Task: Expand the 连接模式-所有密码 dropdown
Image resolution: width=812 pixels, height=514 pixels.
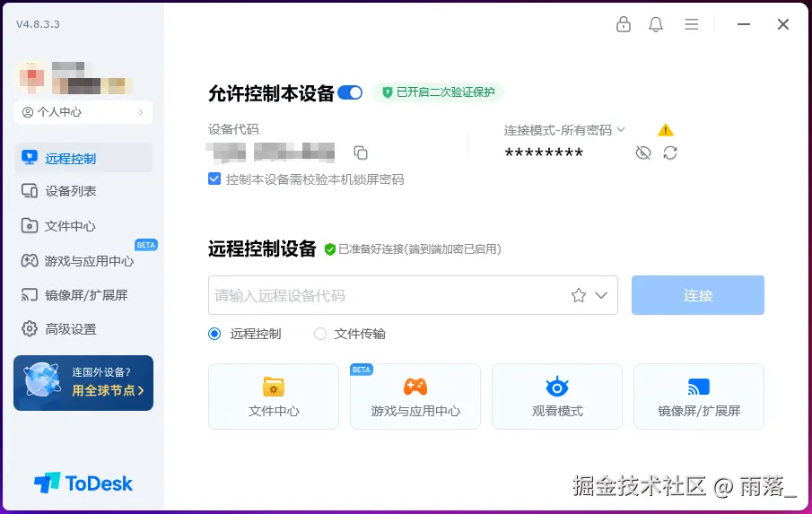Action: [x=564, y=130]
